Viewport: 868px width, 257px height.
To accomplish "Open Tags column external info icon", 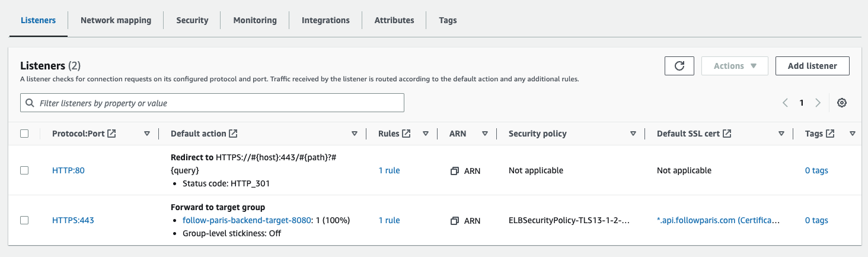I will pos(830,134).
